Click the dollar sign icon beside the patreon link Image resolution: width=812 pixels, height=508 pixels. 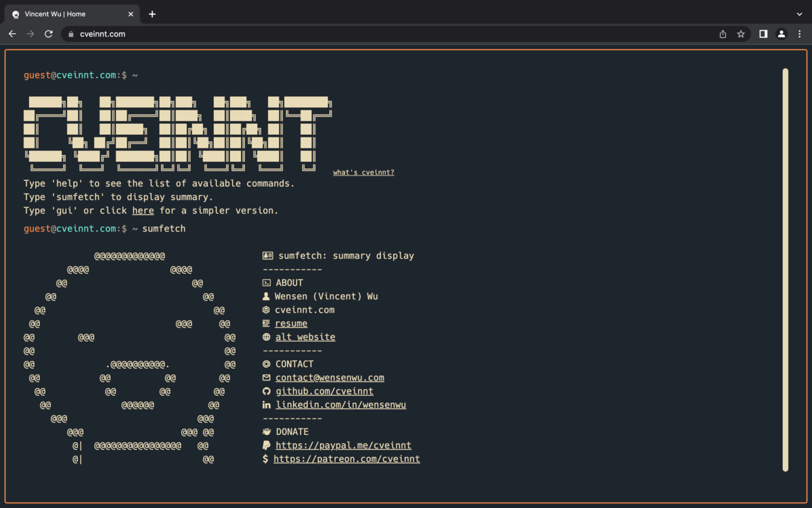pos(265,459)
